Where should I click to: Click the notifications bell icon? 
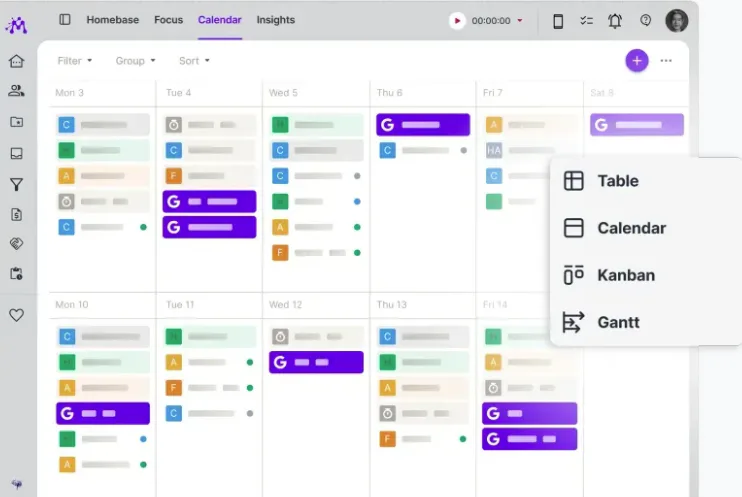coord(615,21)
